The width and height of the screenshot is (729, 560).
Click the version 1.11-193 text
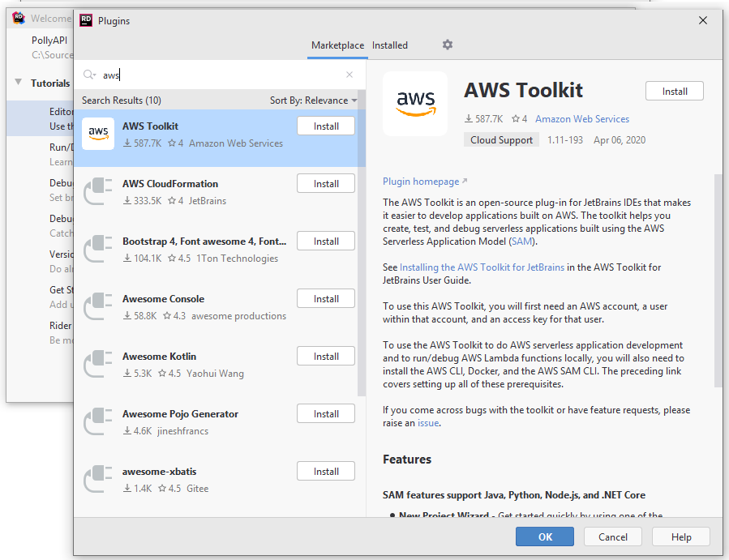(565, 140)
